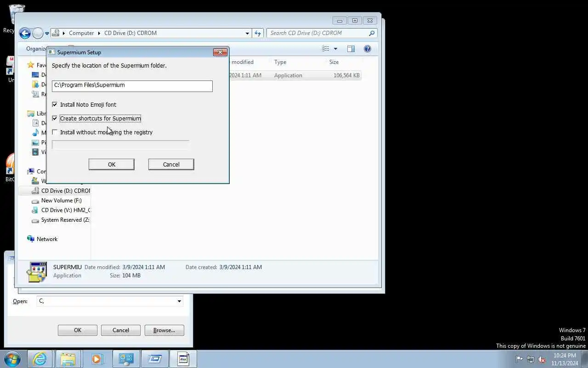The width and height of the screenshot is (588, 368).
Task: Click Date modified value in details pane
Action: [x=143, y=267]
